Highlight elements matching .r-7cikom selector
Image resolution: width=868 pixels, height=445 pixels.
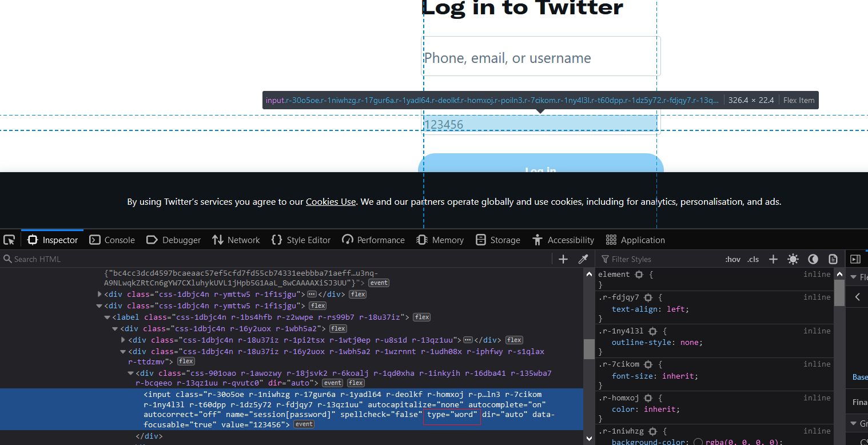pos(648,364)
